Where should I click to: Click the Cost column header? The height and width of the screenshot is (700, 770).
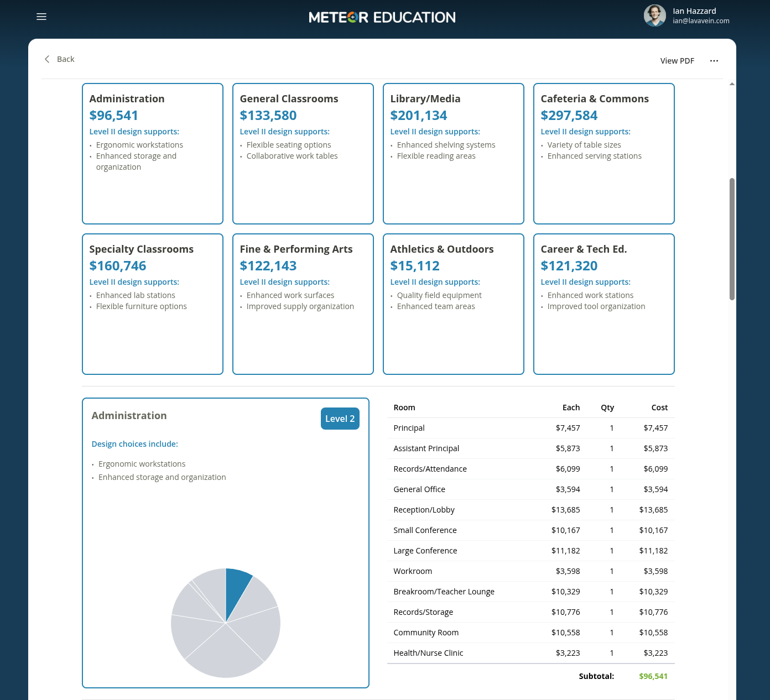click(x=659, y=408)
